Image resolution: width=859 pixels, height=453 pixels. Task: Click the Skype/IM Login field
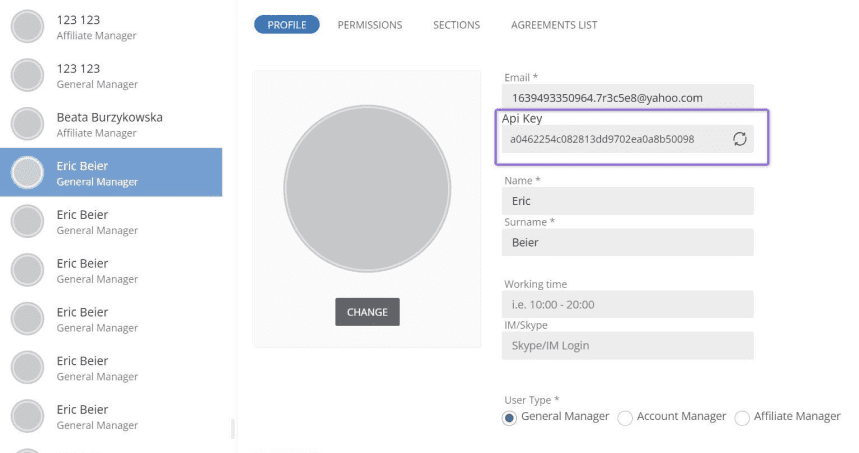[627, 346]
